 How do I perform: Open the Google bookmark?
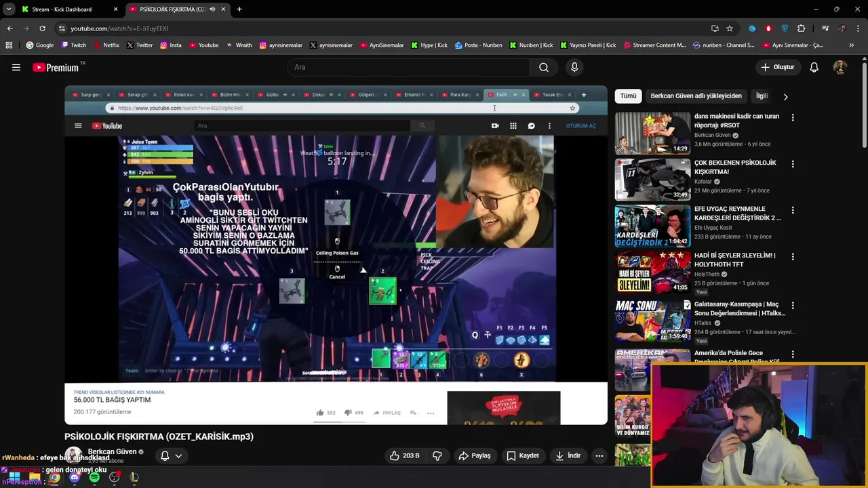(40, 45)
